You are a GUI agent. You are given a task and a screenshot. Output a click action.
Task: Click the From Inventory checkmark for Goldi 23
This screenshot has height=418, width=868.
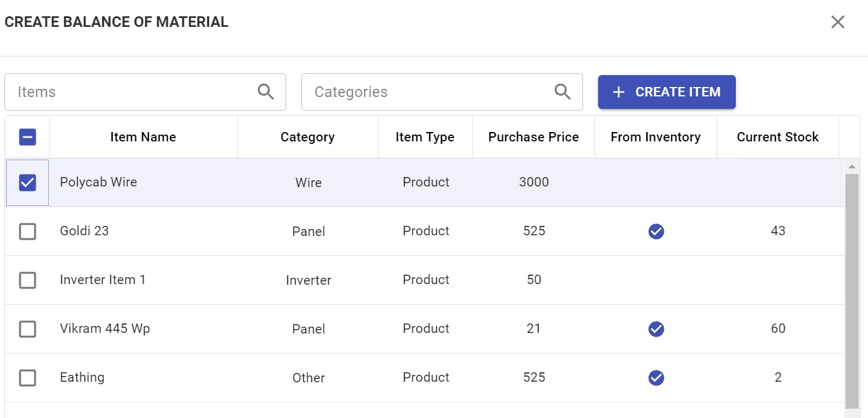tap(656, 232)
